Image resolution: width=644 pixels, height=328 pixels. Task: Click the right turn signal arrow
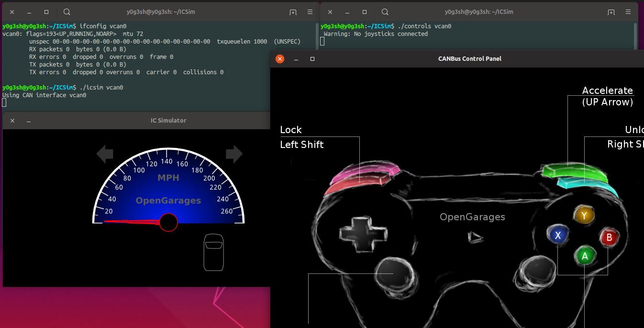pos(234,154)
